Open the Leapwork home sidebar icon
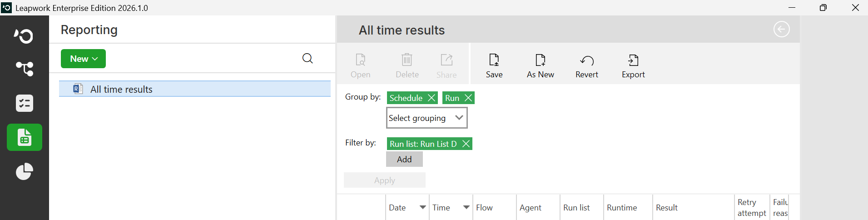 tap(24, 35)
